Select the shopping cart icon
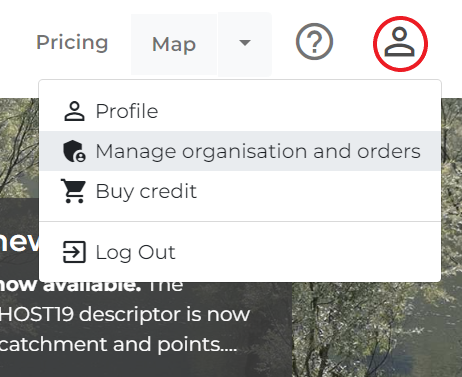 pos(73,191)
